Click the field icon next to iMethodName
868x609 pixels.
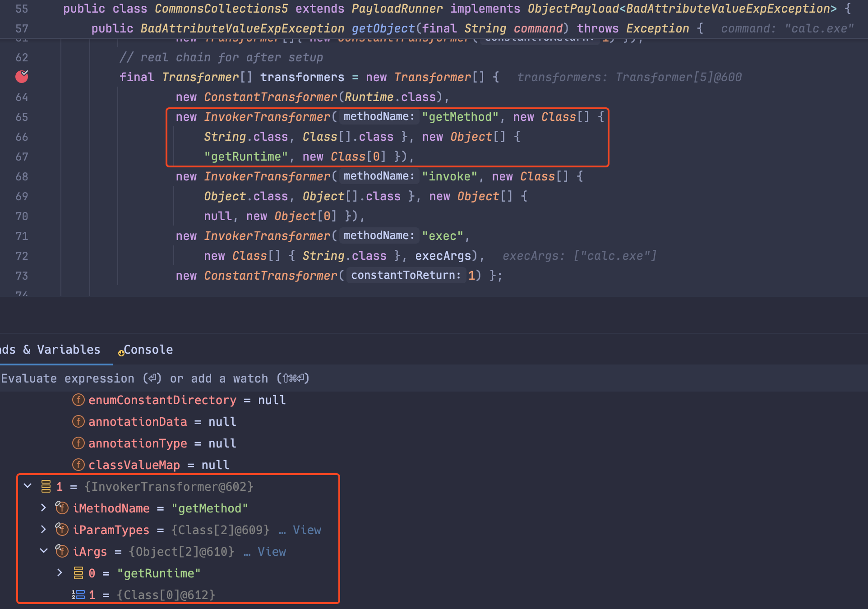(61, 508)
